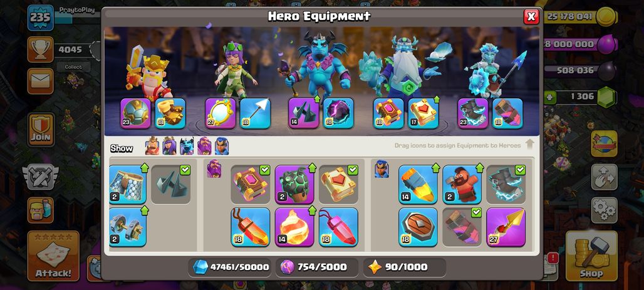The height and width of the screenshot is (290, 644).
Task: Close the Hero Equipment window
Action: [531, 16]
